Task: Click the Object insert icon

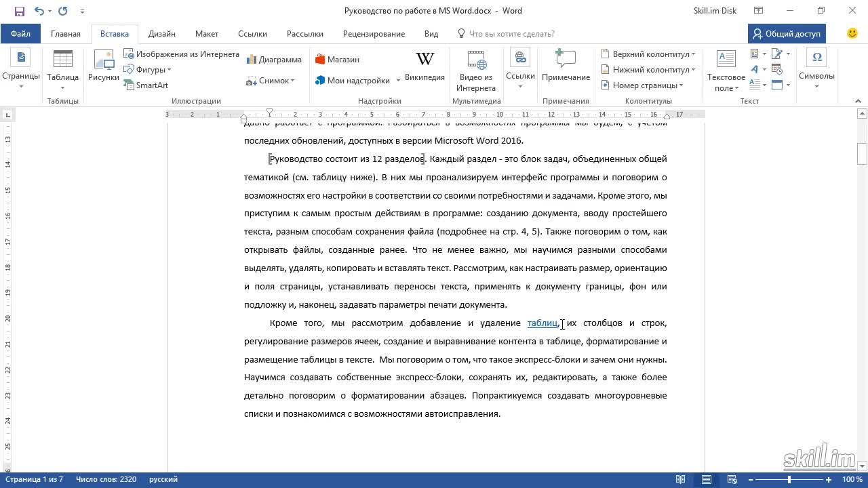Action: pos(780,85)
